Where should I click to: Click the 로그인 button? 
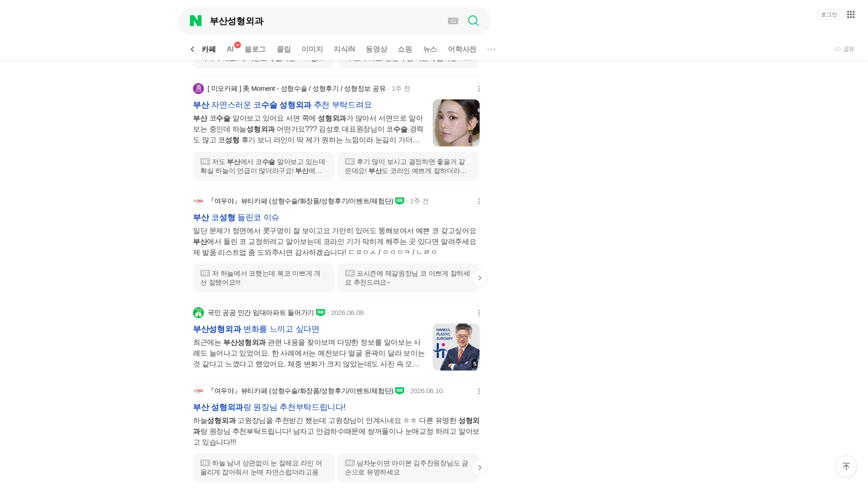(829, 14)
